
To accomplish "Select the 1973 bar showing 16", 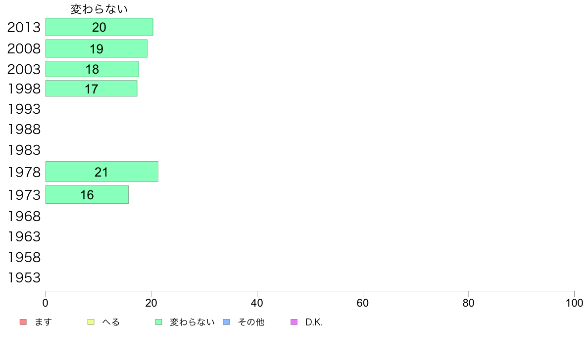I will point(87,194).
